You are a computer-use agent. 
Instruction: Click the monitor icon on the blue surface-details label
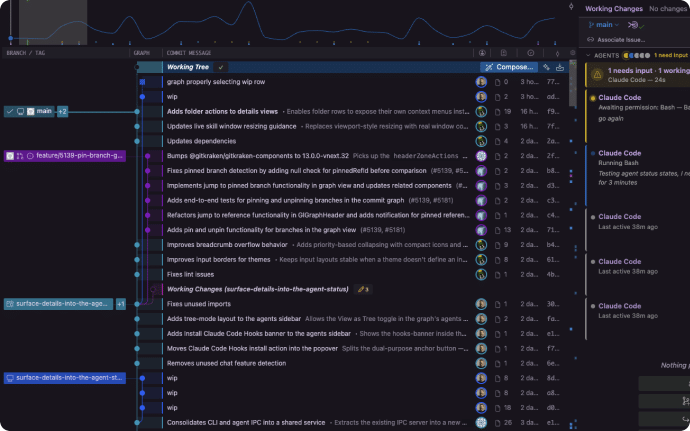10,378
